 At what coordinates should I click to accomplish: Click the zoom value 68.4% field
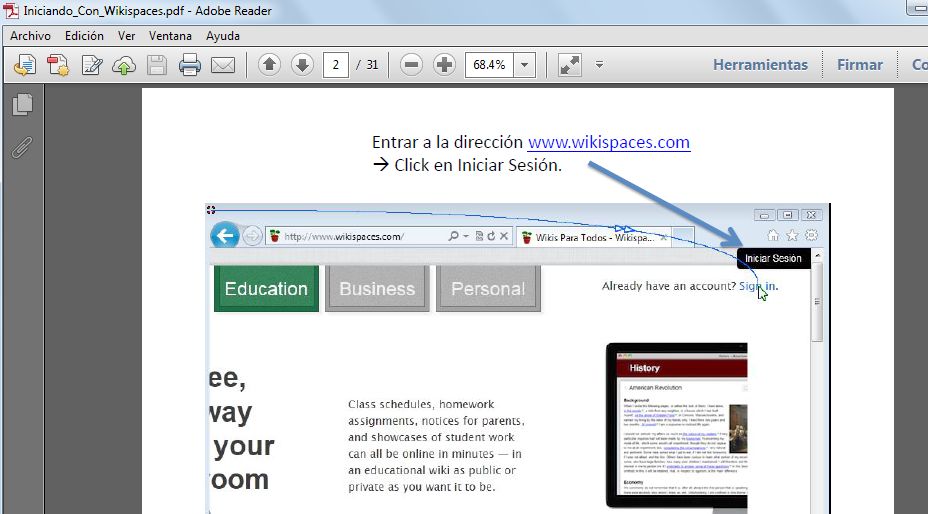(x=489, y=65)
